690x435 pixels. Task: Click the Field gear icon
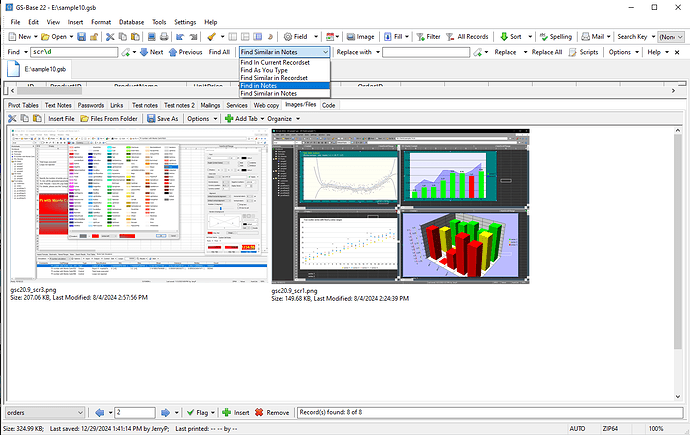[288, 37]
